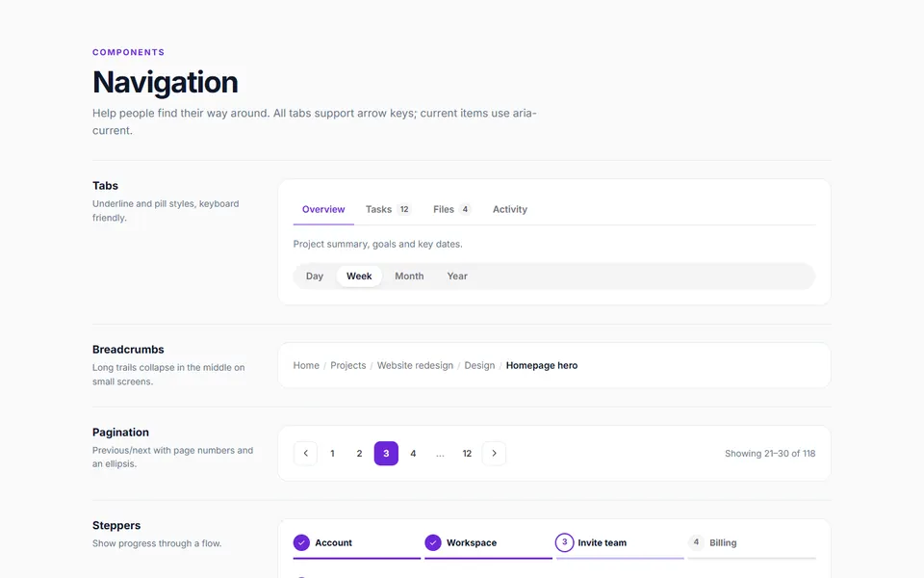The height and width of the screenshot is (578, 924).
Task: Select the Account step checkmark icon
Action: [x=301, y=542]
